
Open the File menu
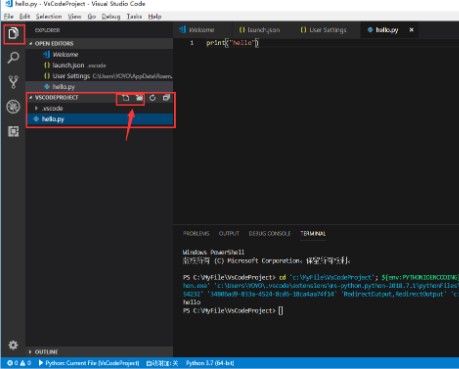9,16
